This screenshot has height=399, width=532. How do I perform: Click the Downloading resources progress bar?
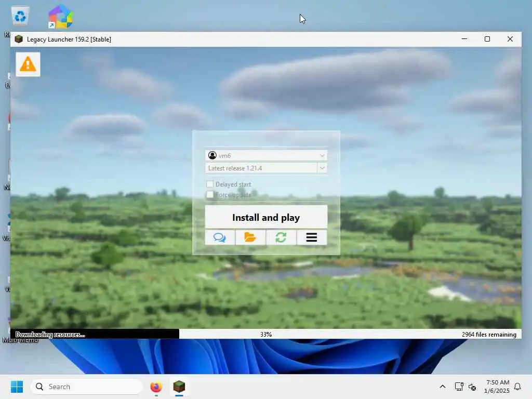click(x=266, y=334)
